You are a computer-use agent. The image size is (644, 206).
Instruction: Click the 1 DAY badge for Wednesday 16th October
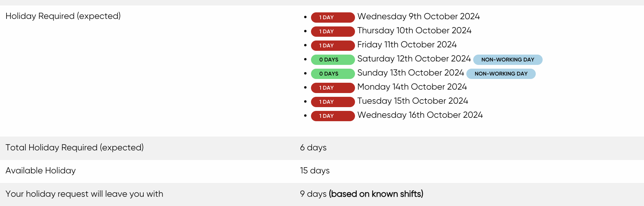(x=333, y=116)
